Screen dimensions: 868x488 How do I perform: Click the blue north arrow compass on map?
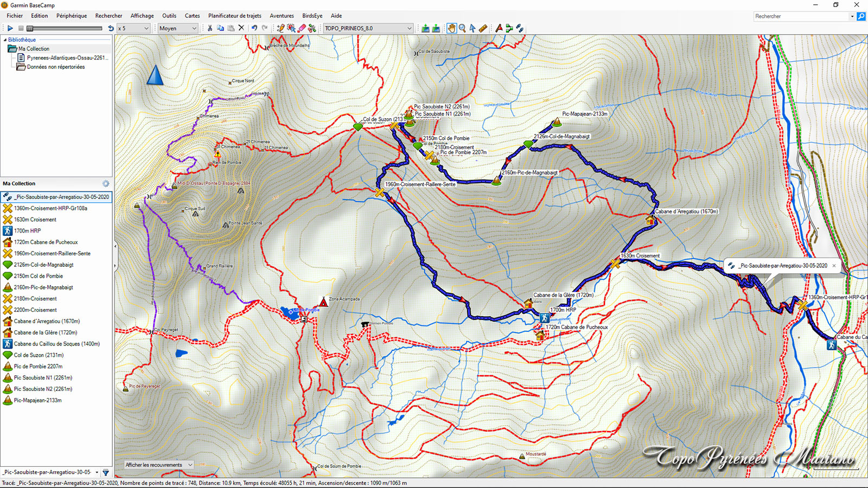click(x=155, y=75)
